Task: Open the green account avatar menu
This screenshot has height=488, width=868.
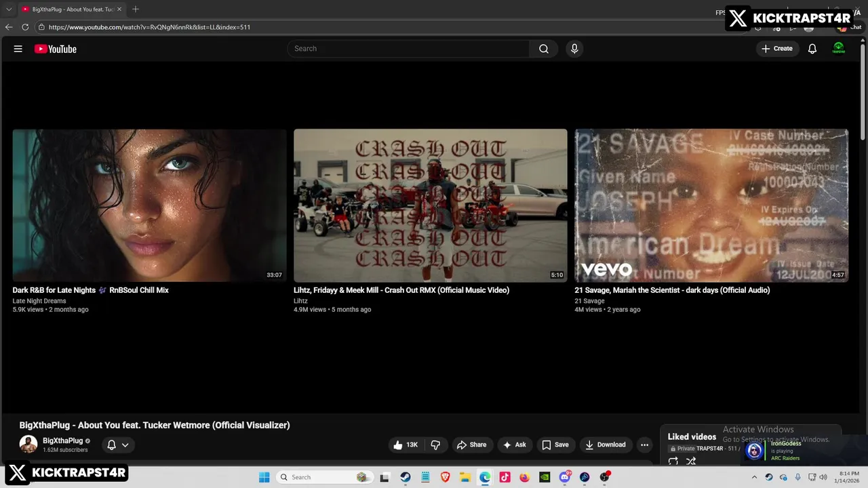Action: pyautogui.click(x=839, y=49)
